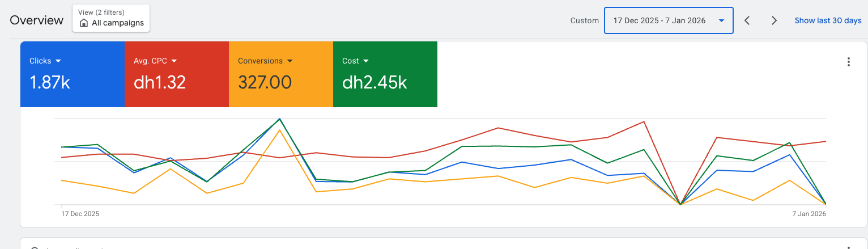868x249 pixels.
Task: Click the 17 Dec 2025 - 7 Jan 2026 date field
Action: pyautogui.click(x=659, y=20)
